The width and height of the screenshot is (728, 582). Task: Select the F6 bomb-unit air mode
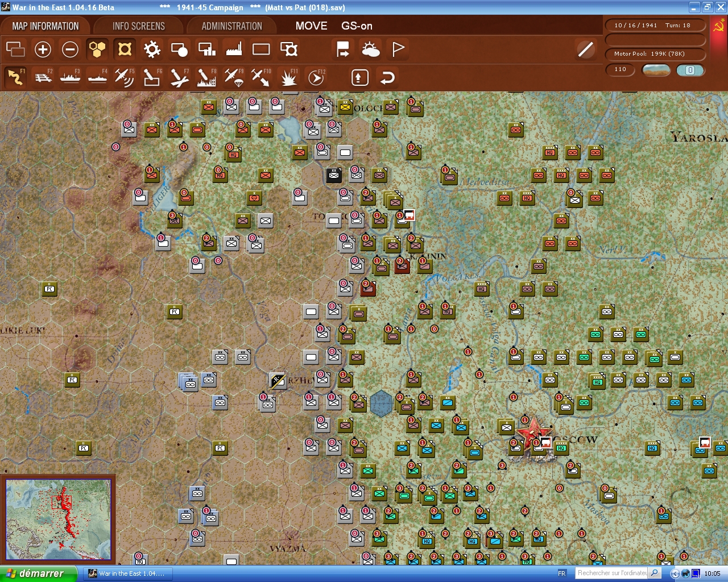coord(152,77)
